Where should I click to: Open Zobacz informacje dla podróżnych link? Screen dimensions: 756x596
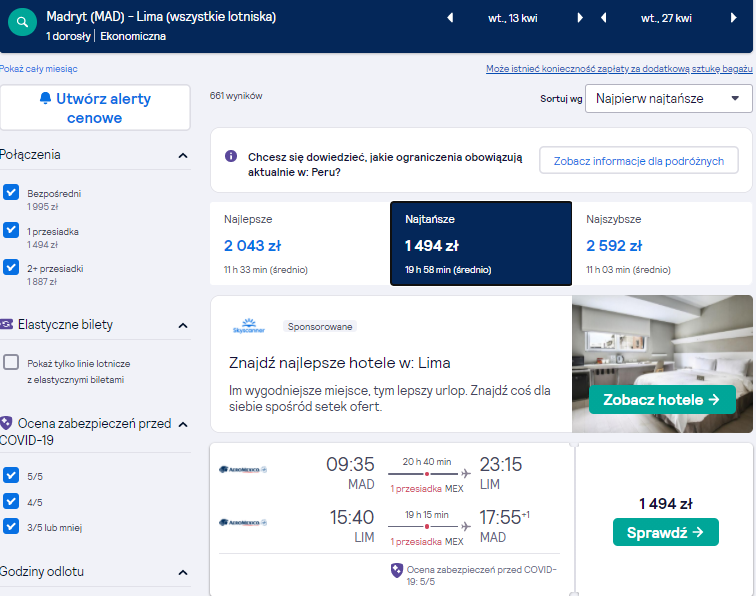tap(638, 161)
